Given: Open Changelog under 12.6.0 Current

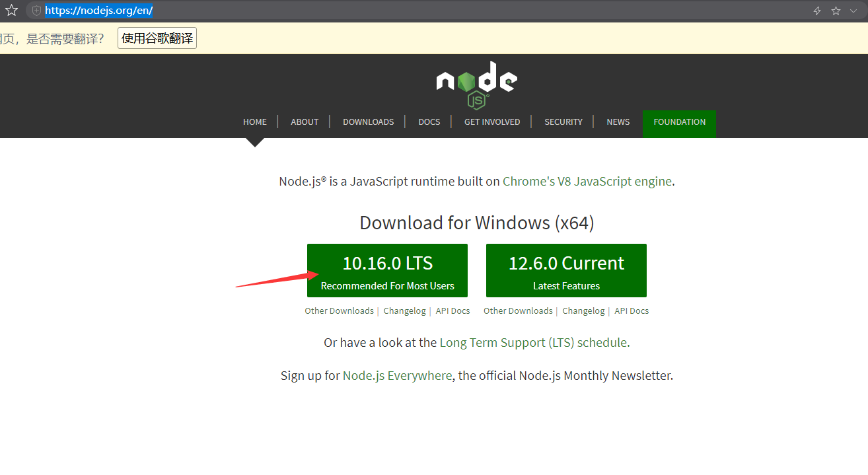Looking at the screenshot, I should [x=584, y=311].
